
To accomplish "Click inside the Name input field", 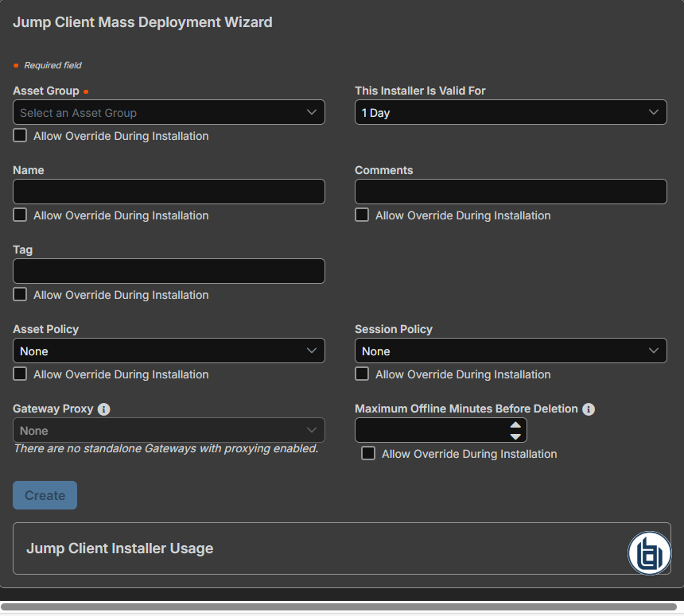I will (169, 192).
